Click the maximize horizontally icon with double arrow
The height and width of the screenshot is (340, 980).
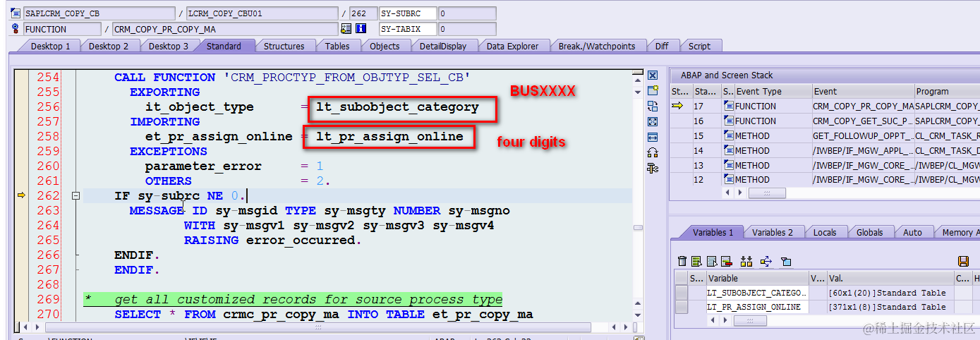[653, 138]
